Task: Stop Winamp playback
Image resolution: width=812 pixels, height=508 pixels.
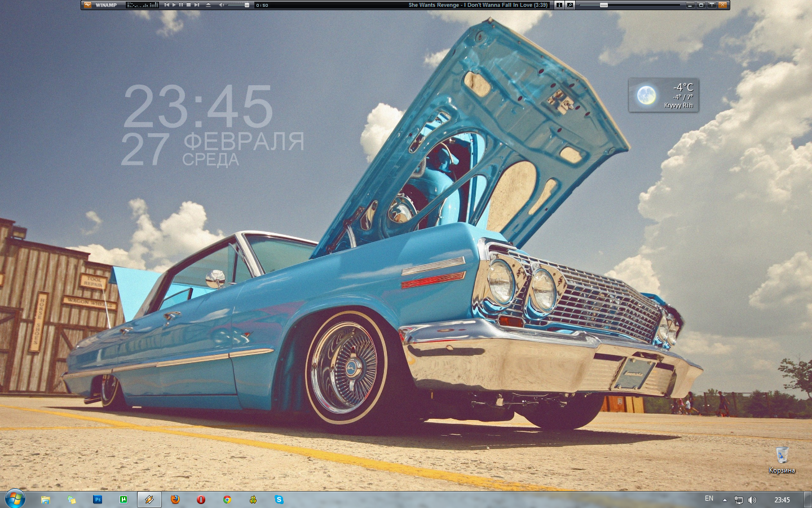Action: pos(188,5)
